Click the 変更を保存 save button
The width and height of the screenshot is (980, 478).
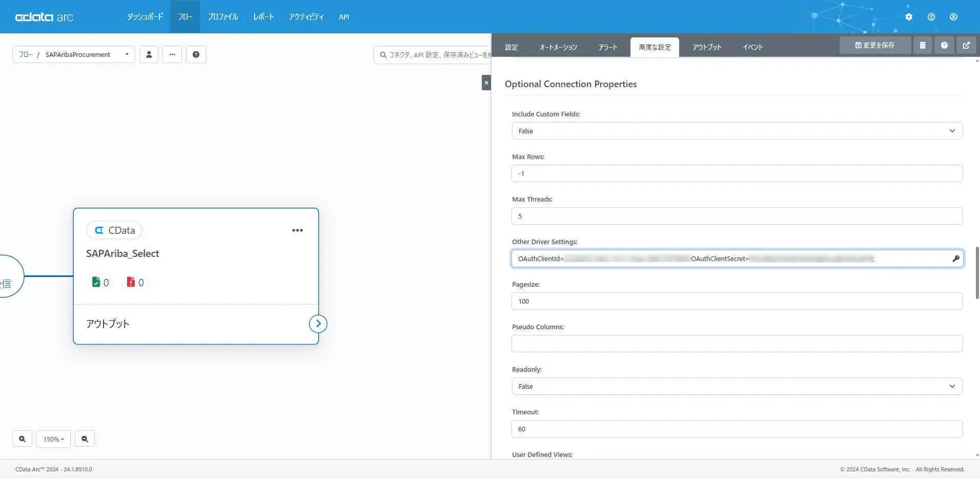pos(875,45)
